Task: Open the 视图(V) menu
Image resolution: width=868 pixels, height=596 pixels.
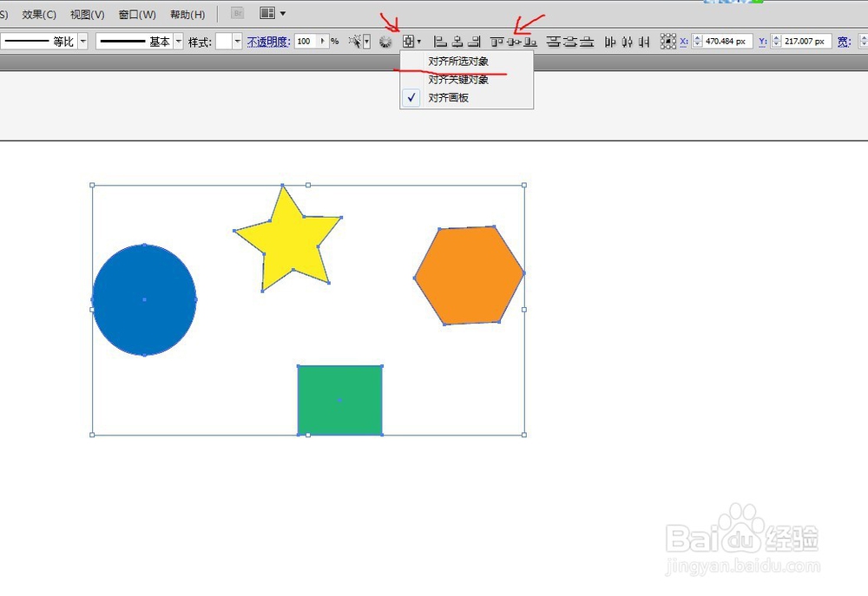Action: tap(88, 15)
